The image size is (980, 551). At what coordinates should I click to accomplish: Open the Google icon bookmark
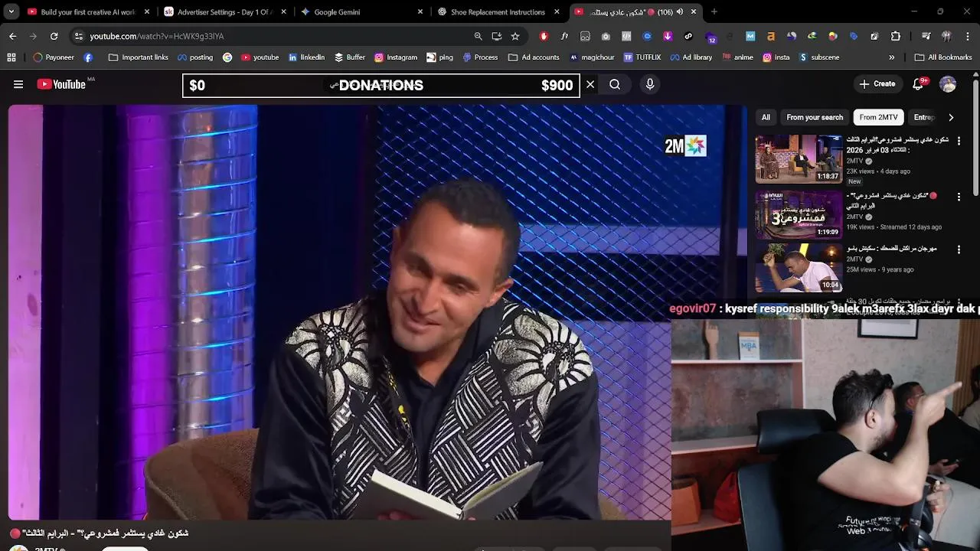pos(227,57)
